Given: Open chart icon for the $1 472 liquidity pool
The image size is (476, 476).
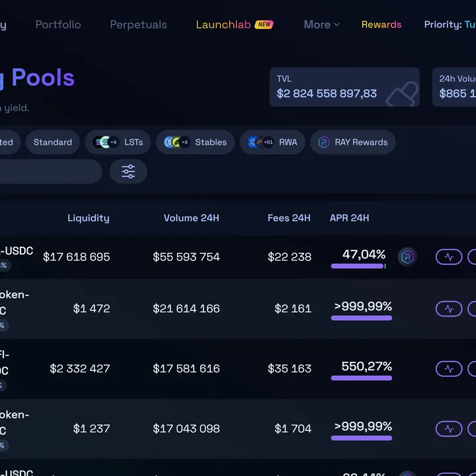Looking at the screenshot, I should click(449, 309).
